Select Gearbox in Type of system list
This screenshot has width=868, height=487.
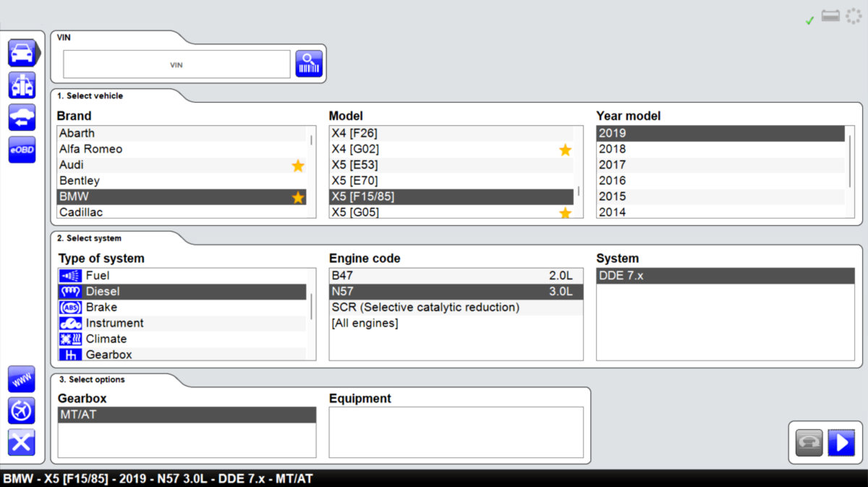click(x=109, y=355)
